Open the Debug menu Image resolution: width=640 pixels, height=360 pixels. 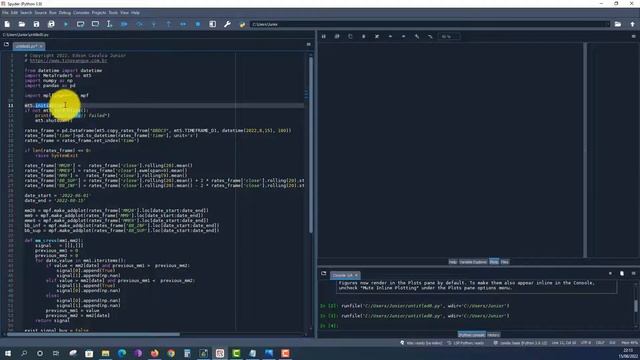pyautogui.click(x=64, y=13)
